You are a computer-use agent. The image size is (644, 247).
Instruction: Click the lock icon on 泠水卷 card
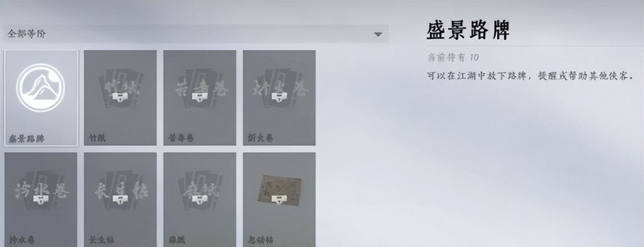tap(41, 200)
